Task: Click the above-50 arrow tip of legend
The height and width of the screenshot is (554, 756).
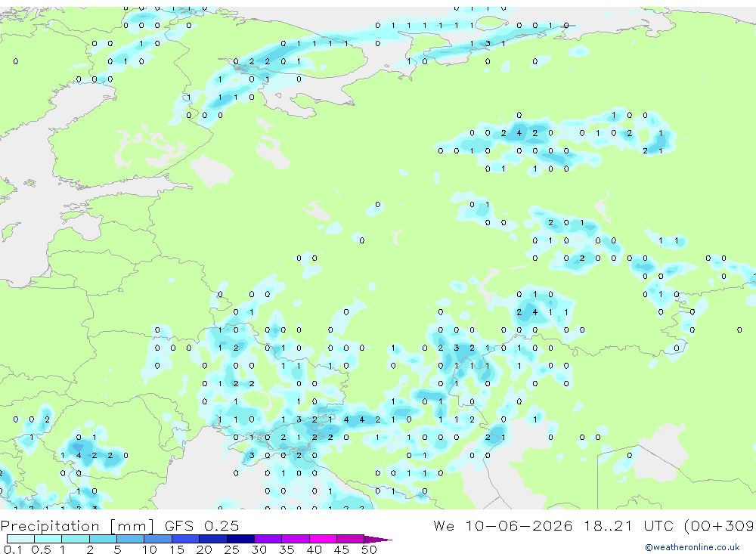Action: tap(379, 539)
